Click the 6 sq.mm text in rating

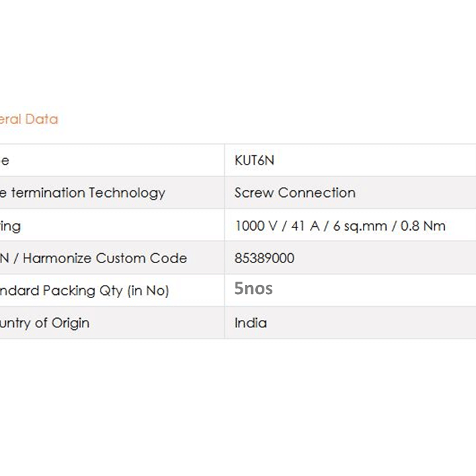coord(360,226)
